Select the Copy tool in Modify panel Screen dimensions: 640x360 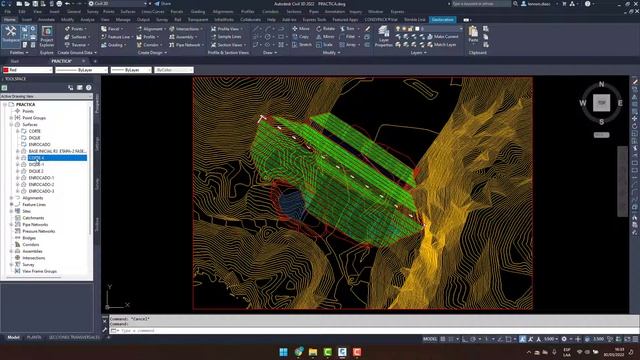pos(300,37)
